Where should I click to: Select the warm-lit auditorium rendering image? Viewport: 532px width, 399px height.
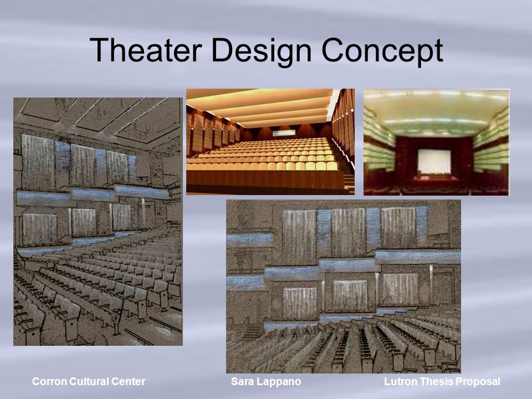270,141
